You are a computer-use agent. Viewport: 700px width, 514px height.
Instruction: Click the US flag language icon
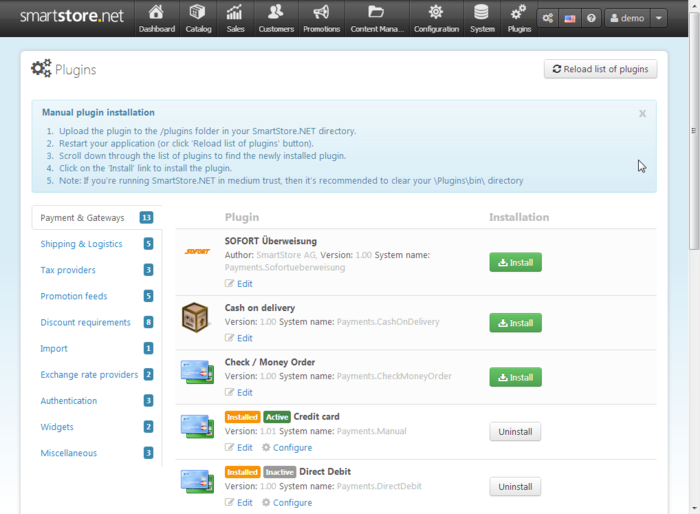tap(570, 18)
